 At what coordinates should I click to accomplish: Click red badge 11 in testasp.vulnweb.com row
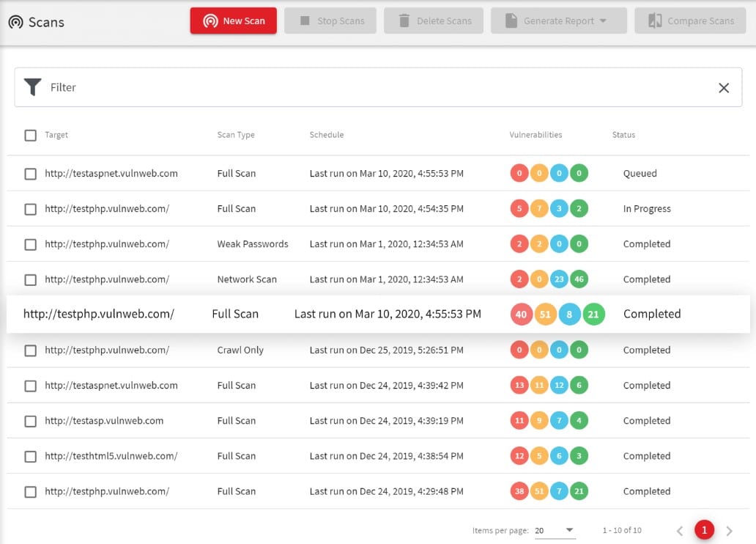(x=519, y=420)
